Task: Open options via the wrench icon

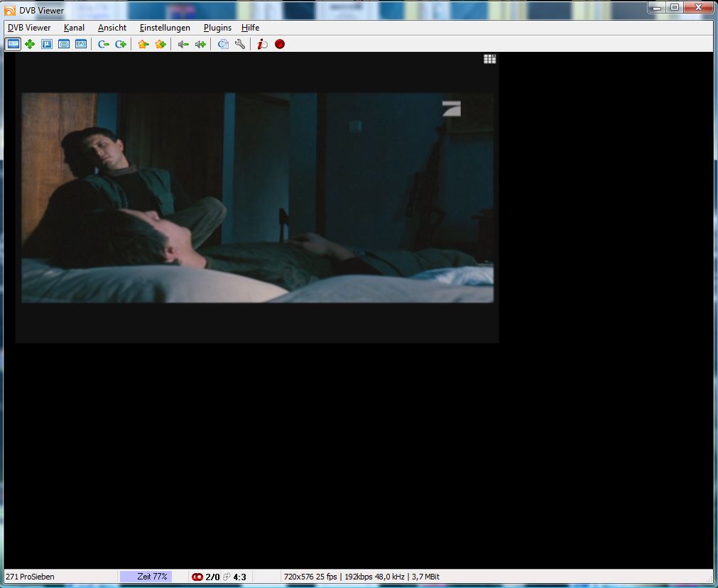Action: [x=240, y=44]
